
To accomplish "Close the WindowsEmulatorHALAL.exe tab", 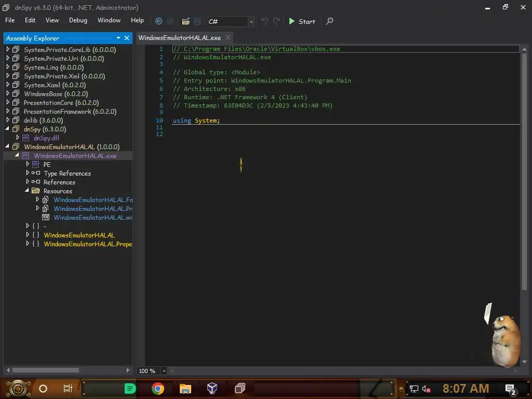I will coord(228,37).
